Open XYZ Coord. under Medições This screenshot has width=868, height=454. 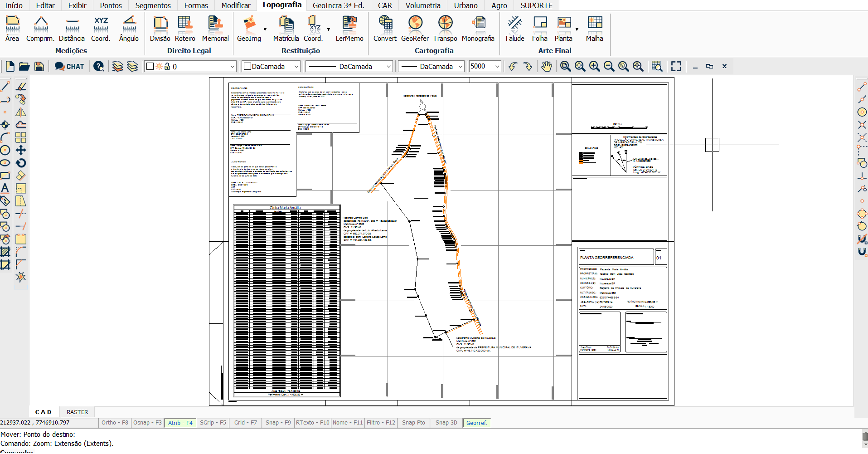[101, 29]
